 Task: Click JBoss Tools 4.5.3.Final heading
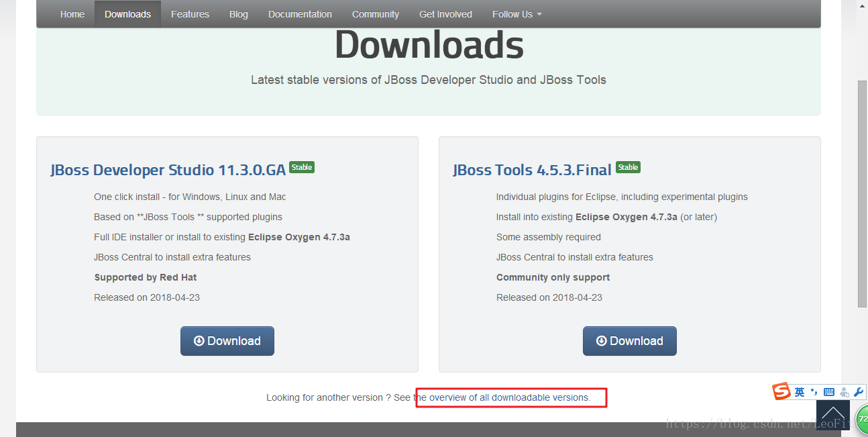pyautogui.click(x=532, y=170)
